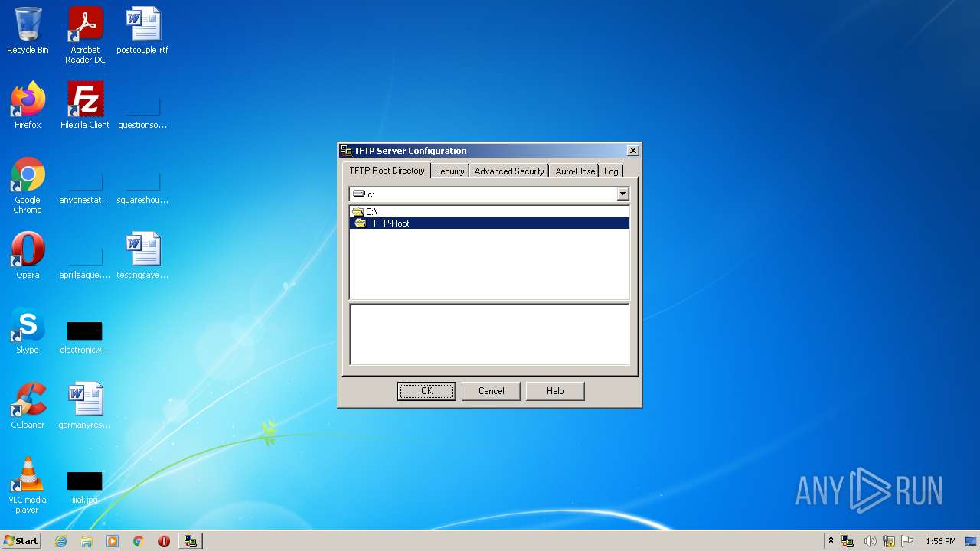Open testingsave document icon
980x551 pixels.
coord(142,256)
